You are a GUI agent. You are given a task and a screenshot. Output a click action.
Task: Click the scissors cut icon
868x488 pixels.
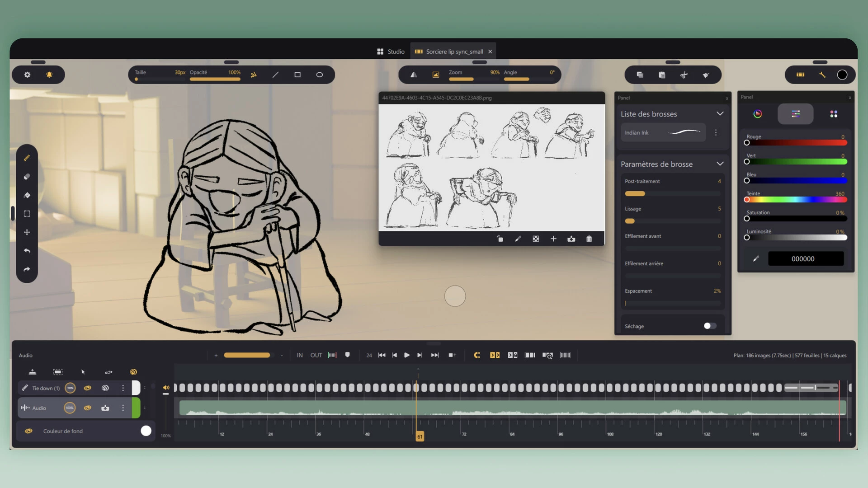[x=684, y=75]
